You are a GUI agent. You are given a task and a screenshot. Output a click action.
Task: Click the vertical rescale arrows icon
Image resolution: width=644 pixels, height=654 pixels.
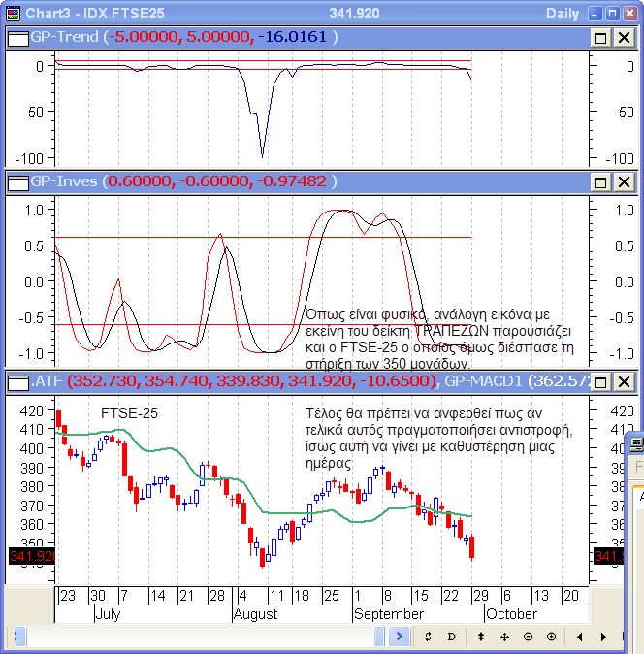coord(480,638)
